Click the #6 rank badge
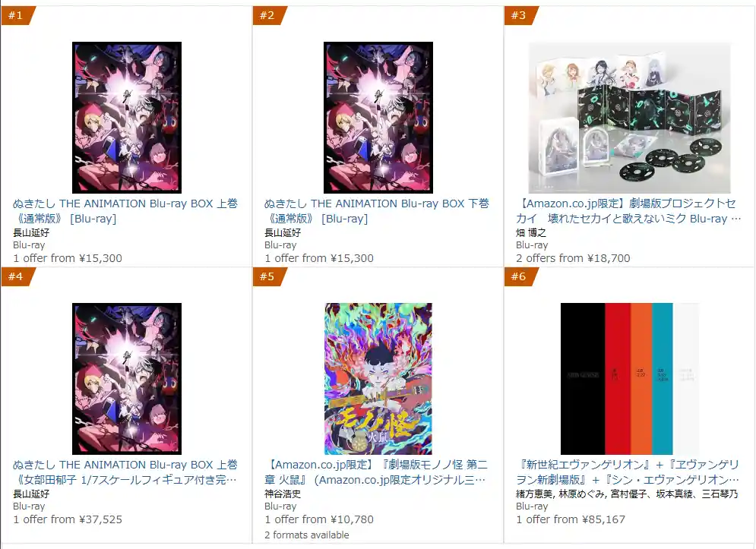The height and width of the screenshot is (549, 756). 520,276
